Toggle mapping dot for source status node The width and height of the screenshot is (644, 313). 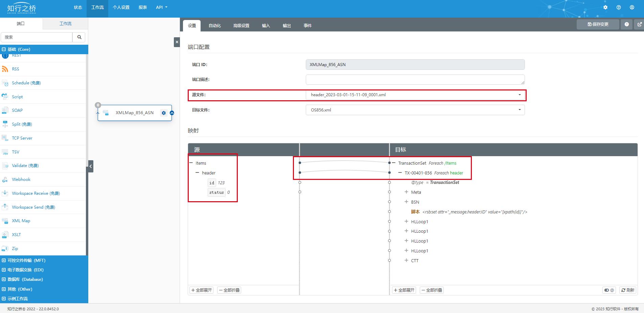point(300,192)
